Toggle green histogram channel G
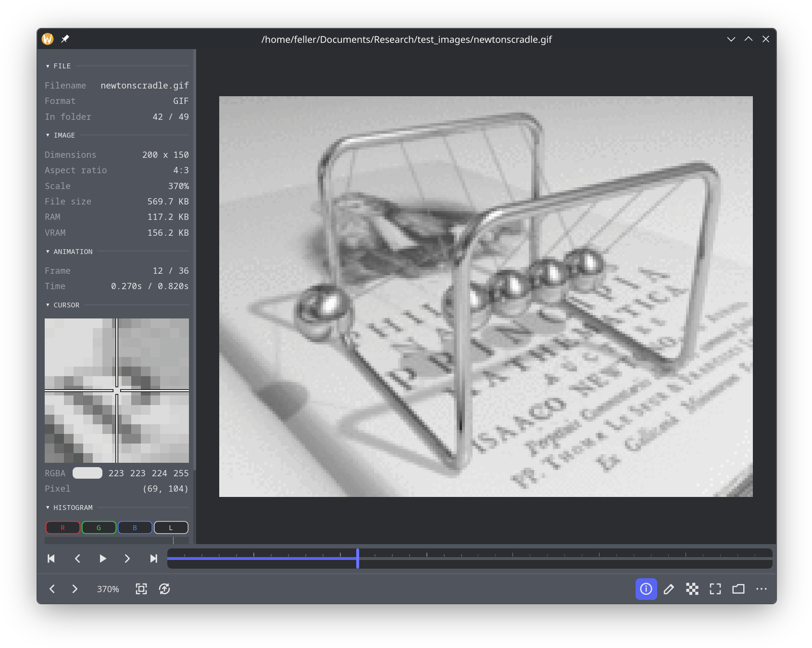The height and width of the screenshot is (648, 812). coord(99,528)
